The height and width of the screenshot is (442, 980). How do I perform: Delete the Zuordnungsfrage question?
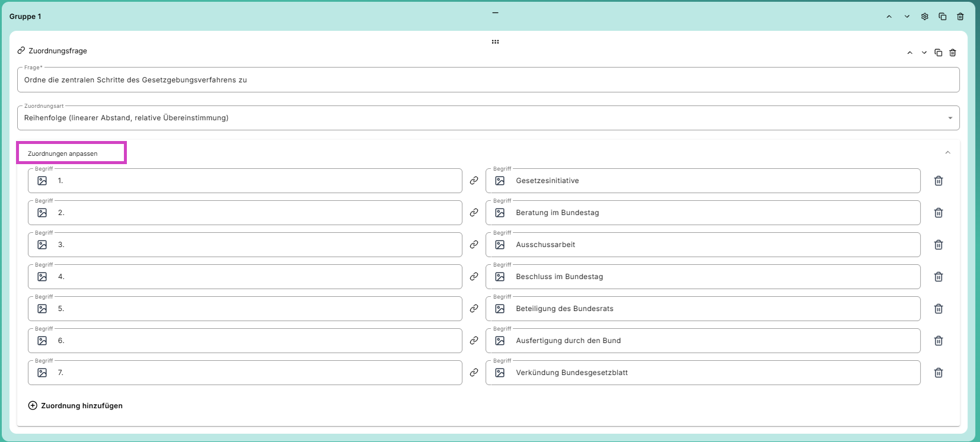(x=952, y=53)
